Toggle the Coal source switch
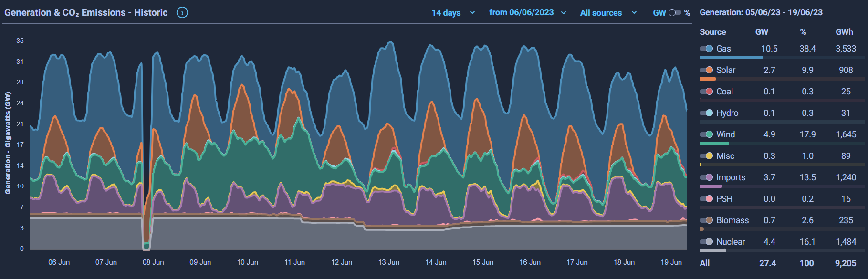 coord(706,92)
